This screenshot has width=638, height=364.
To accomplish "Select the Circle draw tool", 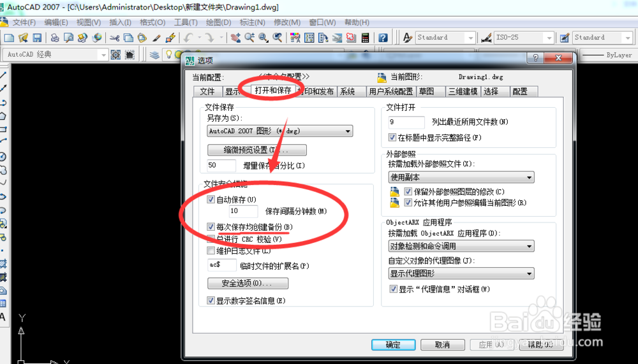I will [3, 157].
